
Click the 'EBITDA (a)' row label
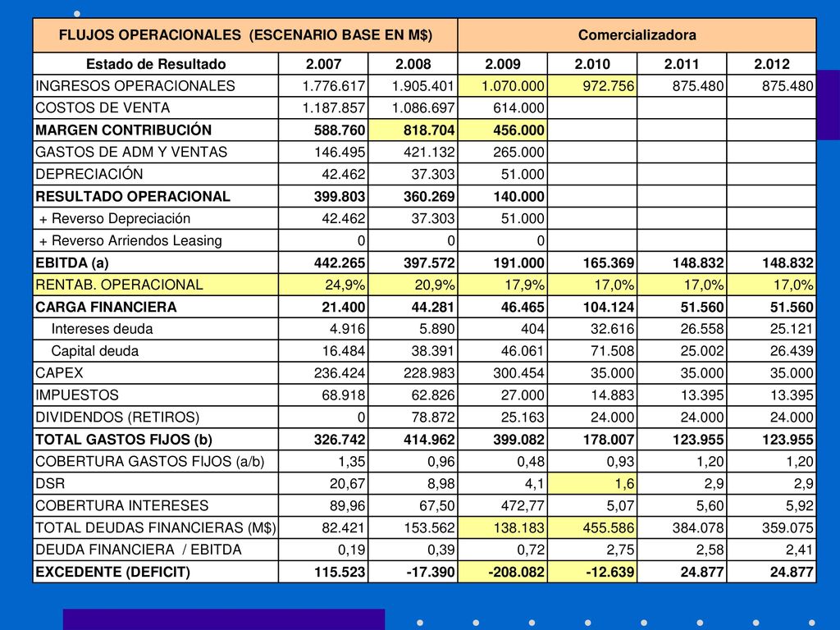72,263
